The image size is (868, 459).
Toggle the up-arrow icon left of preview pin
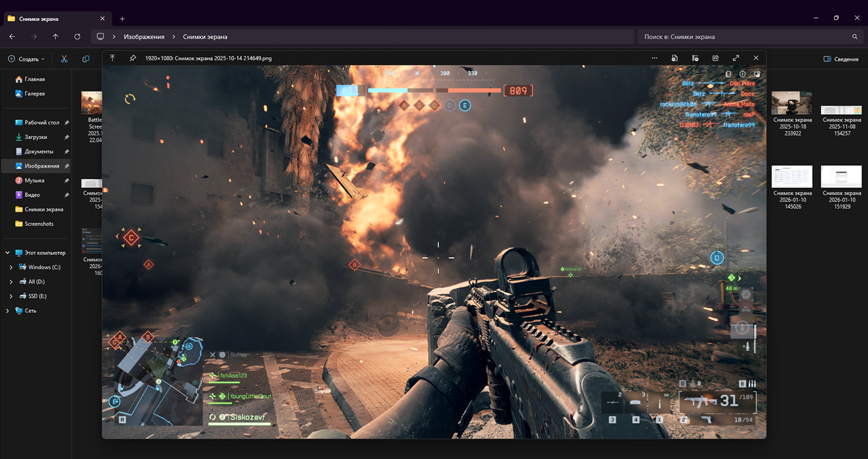coord(112,58)
